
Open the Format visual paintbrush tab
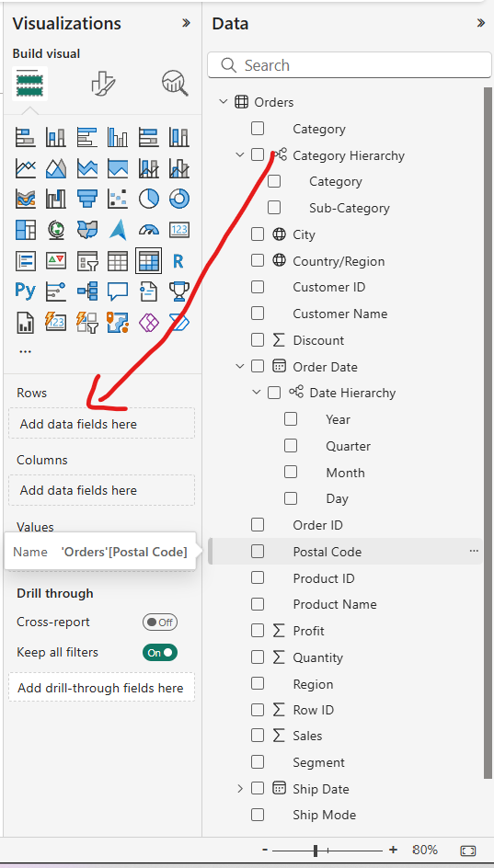tap(103, 84)
